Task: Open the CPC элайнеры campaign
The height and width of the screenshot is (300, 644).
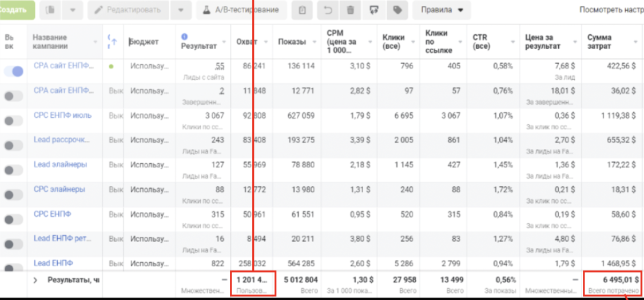Action: pos(59,190)
